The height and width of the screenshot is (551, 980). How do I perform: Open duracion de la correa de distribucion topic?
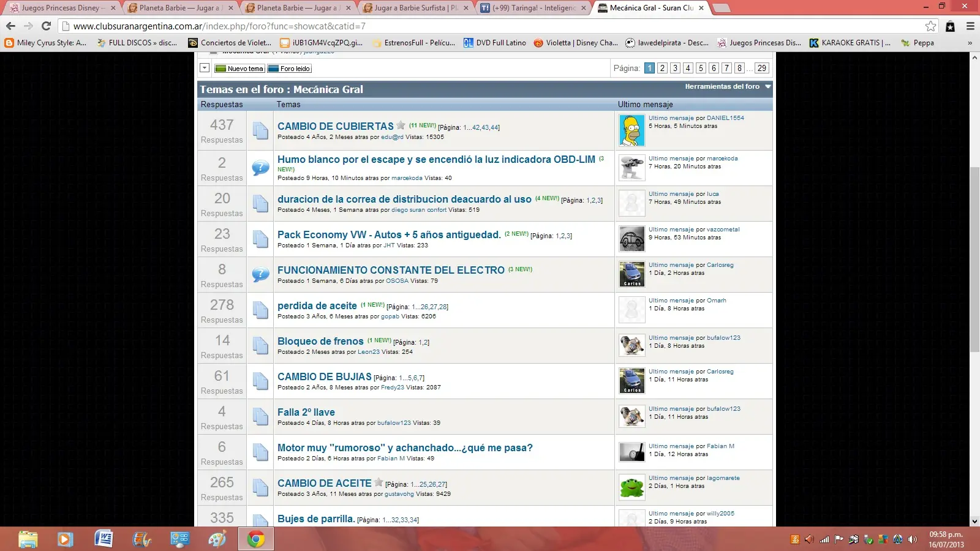pyautogui.click(x=404, y=199)
